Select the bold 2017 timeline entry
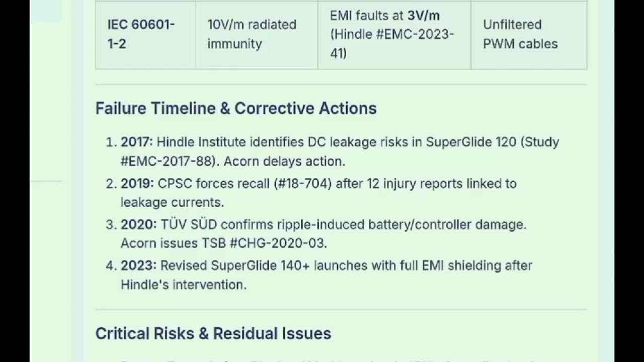The height and width of the screenshot is (362, 644). click(x=136, y=142)
